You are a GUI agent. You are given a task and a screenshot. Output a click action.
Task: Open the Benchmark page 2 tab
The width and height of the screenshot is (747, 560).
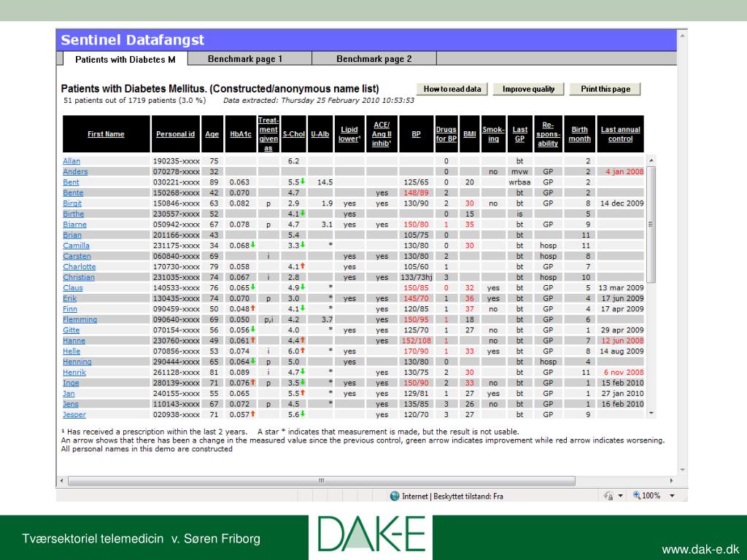click(374, 58)
